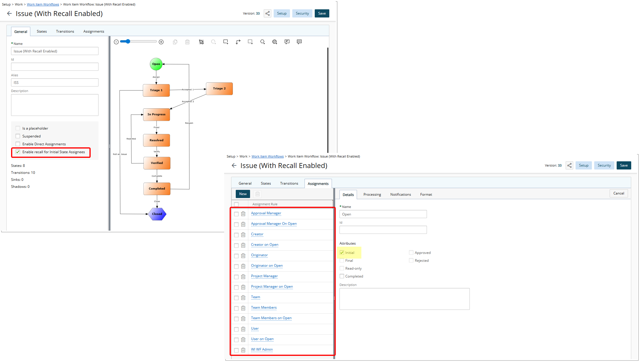
Task: Check the Suspended checkbox
Action: (x=18, y=136)
